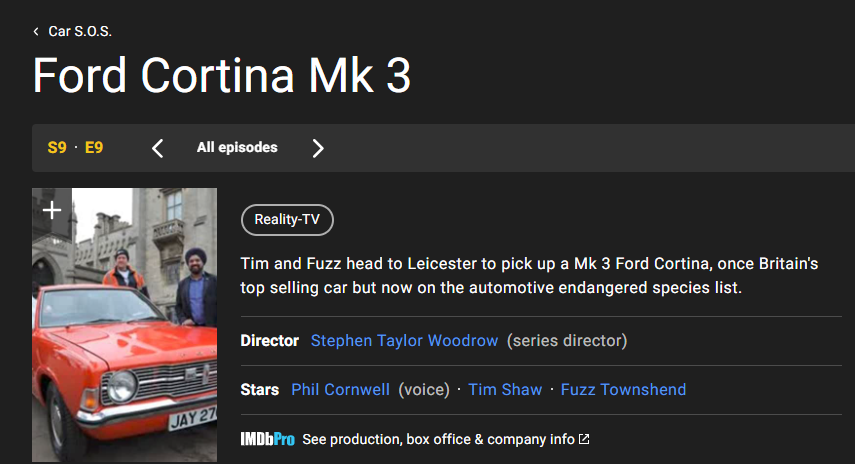Click the S9 season label
Image resolution: width=855 pixels, height=464 pixels.
[57, 148]
